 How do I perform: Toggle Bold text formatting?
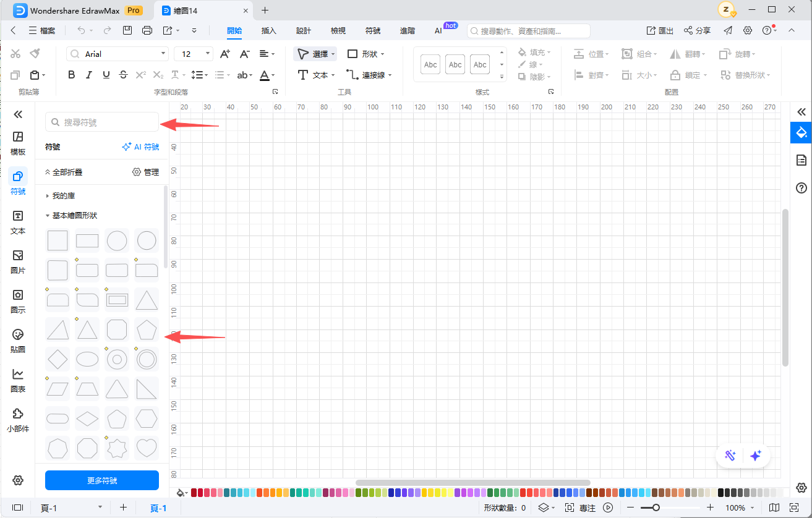(x=72, y=75)
